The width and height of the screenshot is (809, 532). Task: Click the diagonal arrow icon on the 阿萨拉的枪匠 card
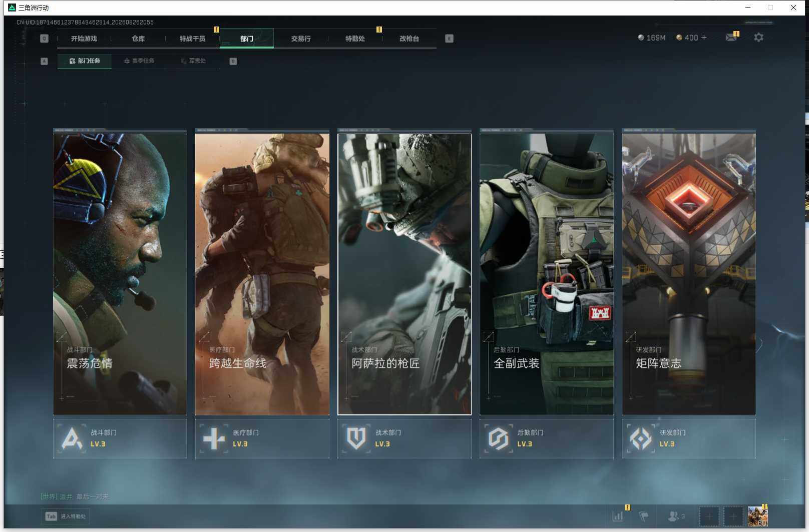click(x=346, y=336)
